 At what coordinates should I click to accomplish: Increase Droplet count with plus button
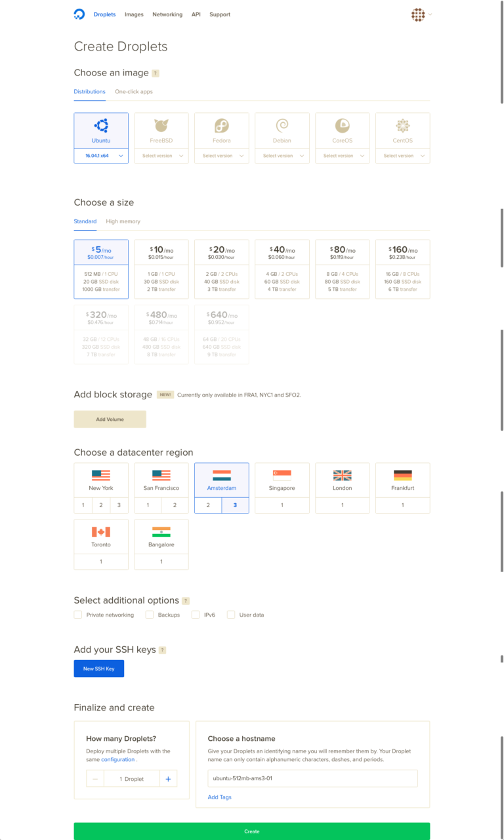(168, 779)
